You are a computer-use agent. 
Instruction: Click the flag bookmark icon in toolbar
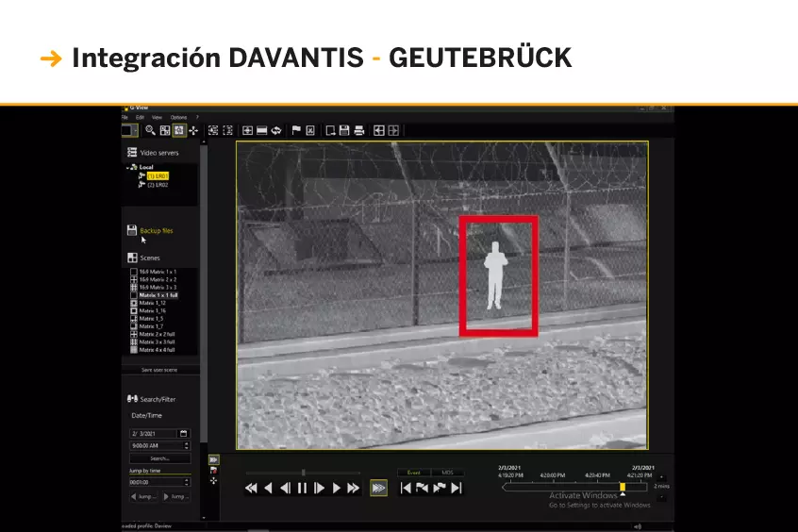point(295,130)
